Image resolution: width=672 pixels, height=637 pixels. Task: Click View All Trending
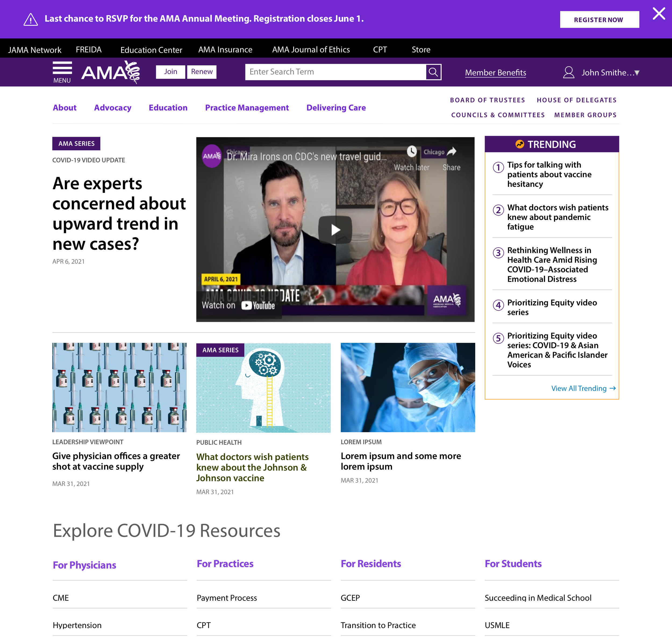(x=579, y=389)
